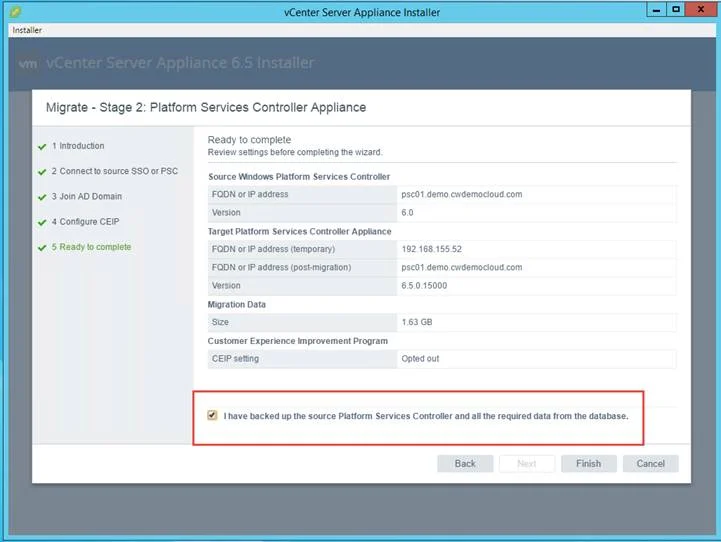Minimize the installer window
721x542 pixels.
click(657, 10)
